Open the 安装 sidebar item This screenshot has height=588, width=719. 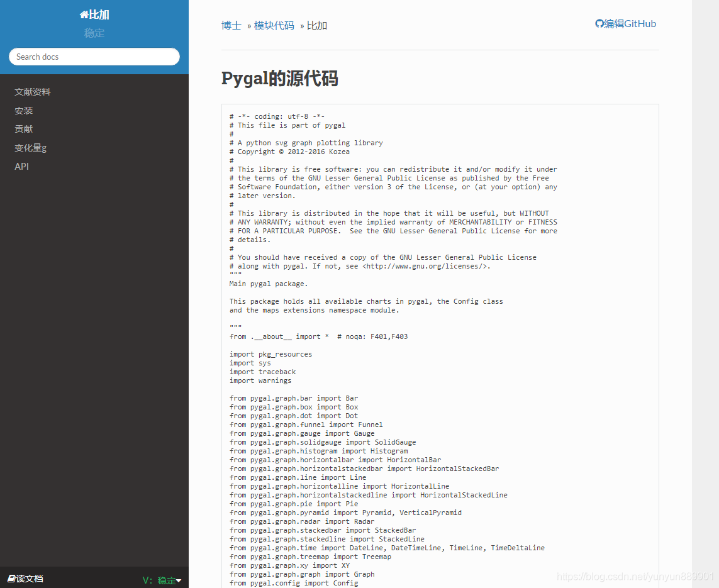tap(24, 111)
